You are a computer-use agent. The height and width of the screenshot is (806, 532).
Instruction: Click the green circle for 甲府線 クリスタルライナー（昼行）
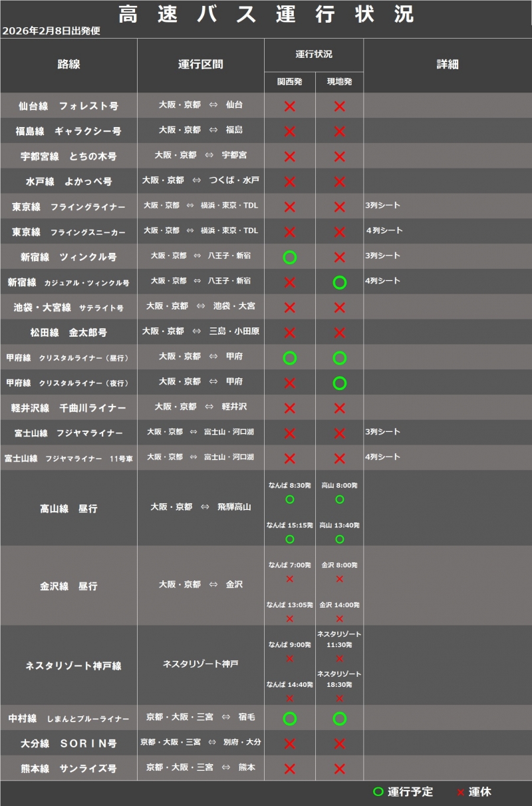(289, 357)
